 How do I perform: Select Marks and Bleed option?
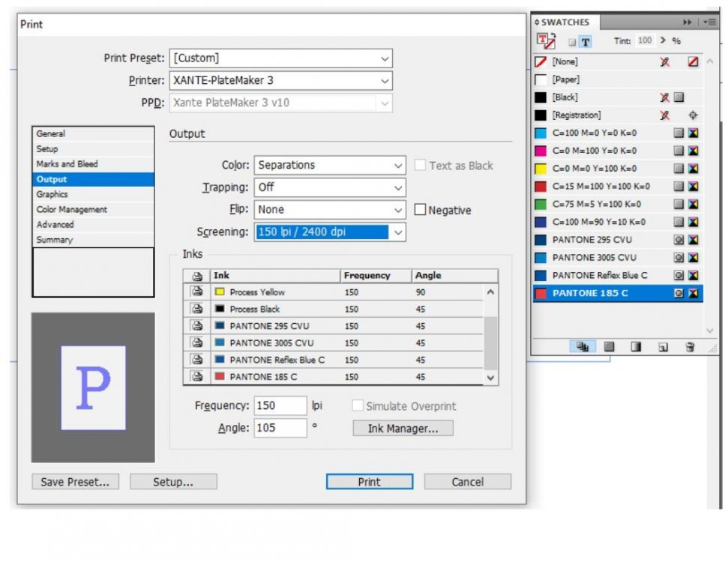click(x=93, y=164)
